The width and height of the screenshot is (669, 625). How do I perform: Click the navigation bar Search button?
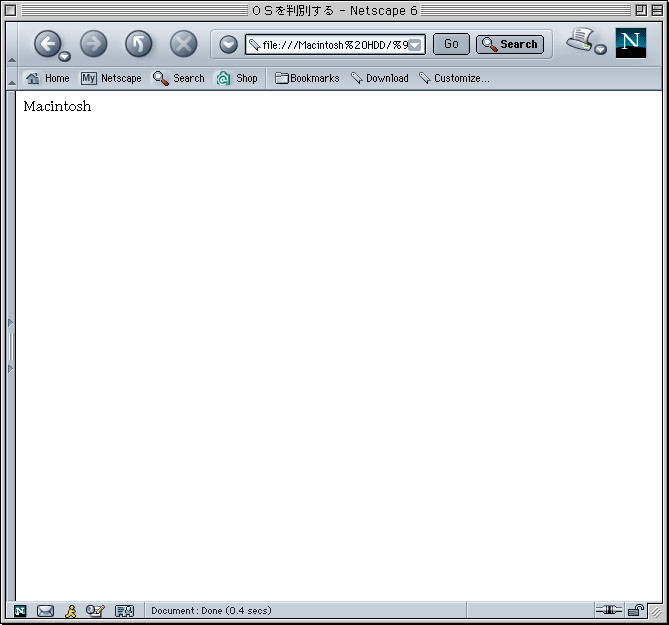[x=510, y=44]
